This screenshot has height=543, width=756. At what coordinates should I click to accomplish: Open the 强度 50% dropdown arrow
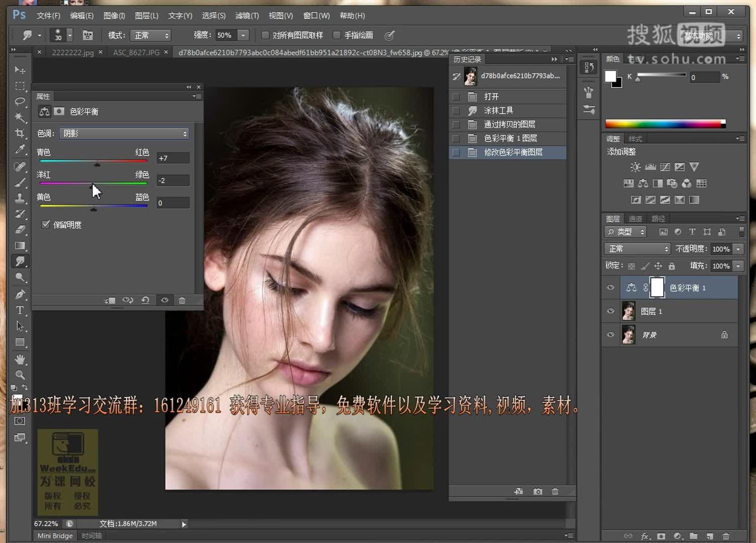click(243, 35)
